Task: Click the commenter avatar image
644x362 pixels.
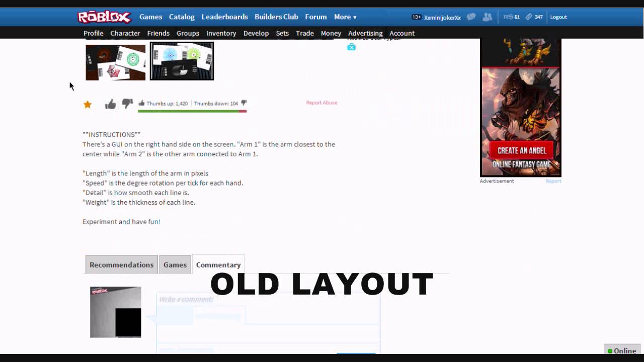Action: coord(116,312)
